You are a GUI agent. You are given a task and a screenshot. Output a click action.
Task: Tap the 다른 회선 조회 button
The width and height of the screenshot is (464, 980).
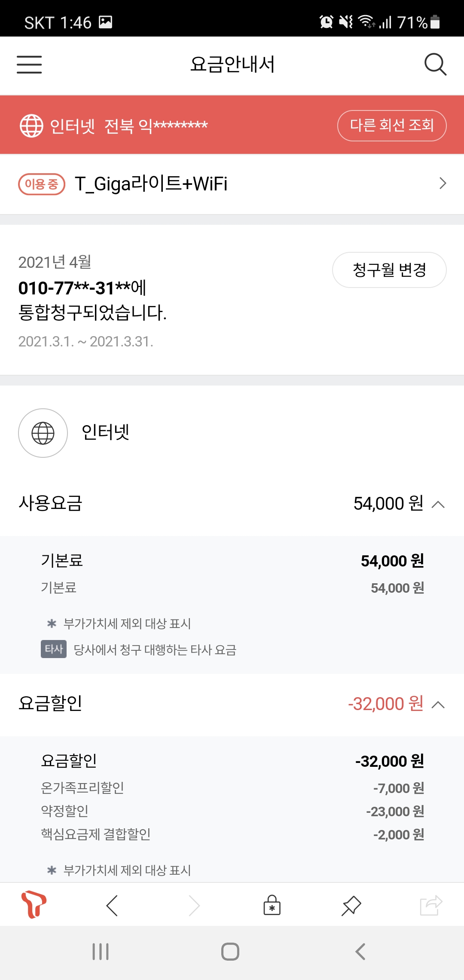[x=391, y=126]
